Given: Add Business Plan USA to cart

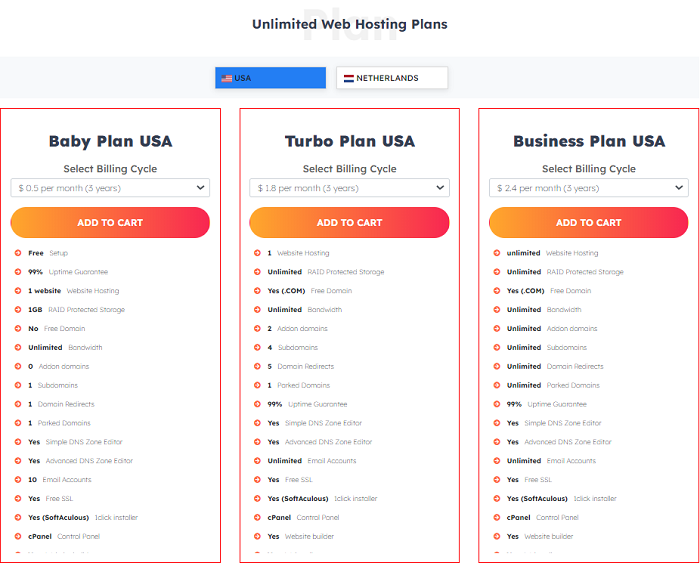Looking at the screenshot, I should (x=589, y=222).
